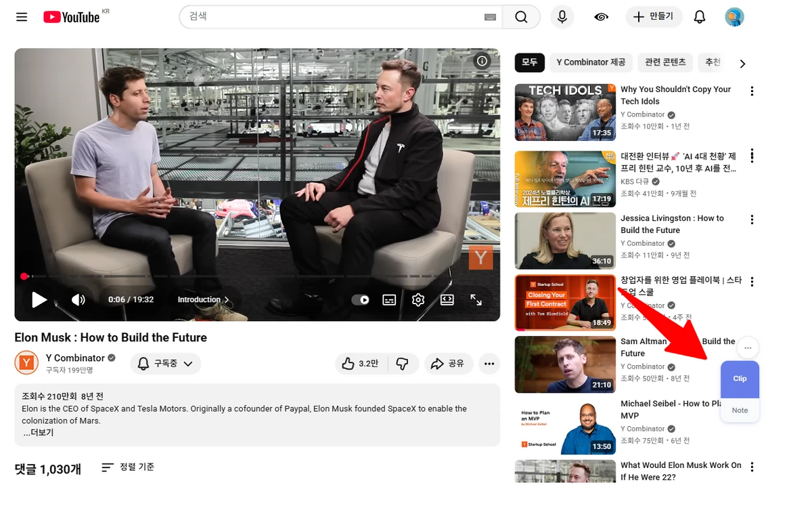This screenshot has width=812, height=508.
Task: Open the notifications bell
Action: pyautogui.click(x=700, y=17)
